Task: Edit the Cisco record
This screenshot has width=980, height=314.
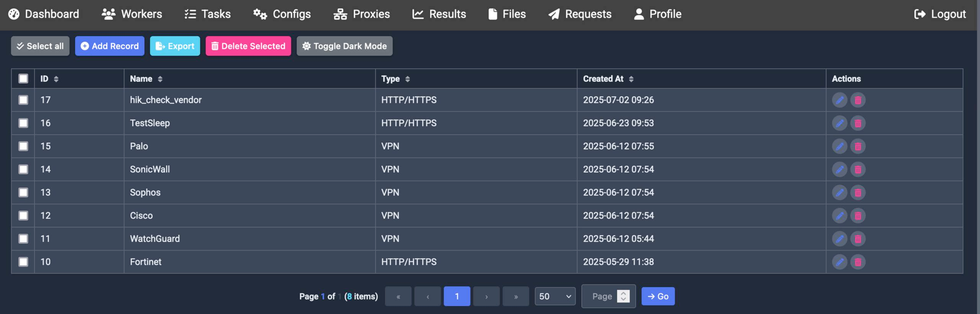Action: (839, 215)
